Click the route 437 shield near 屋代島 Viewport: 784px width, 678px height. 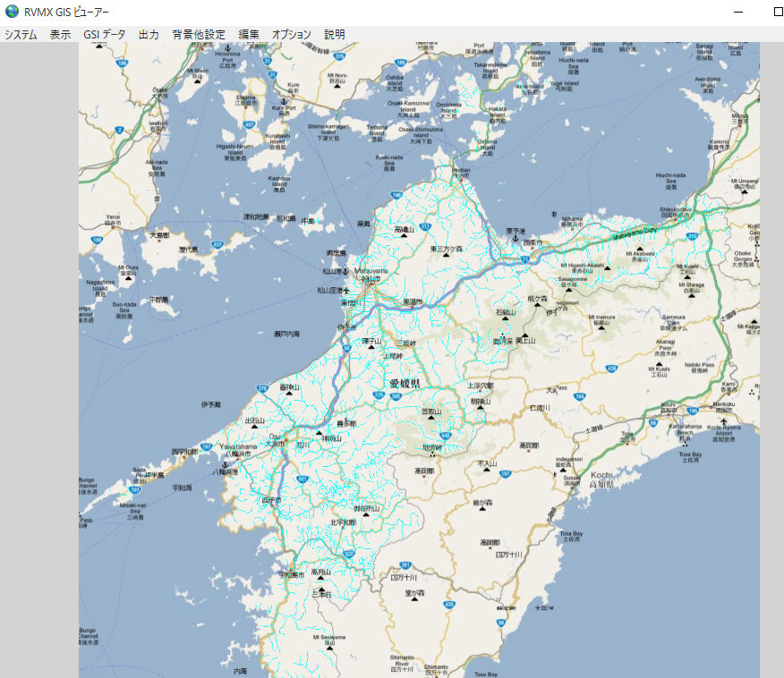click(217, 243)
